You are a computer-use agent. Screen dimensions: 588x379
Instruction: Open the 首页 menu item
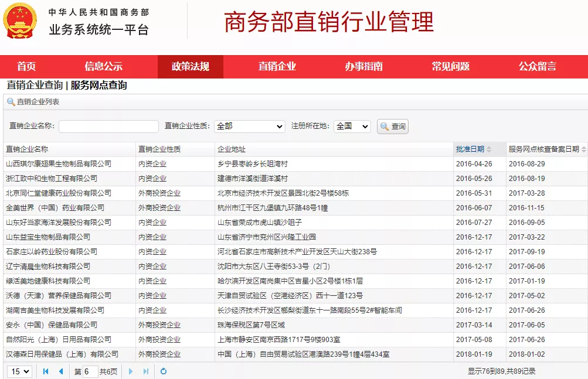(26, 66)
